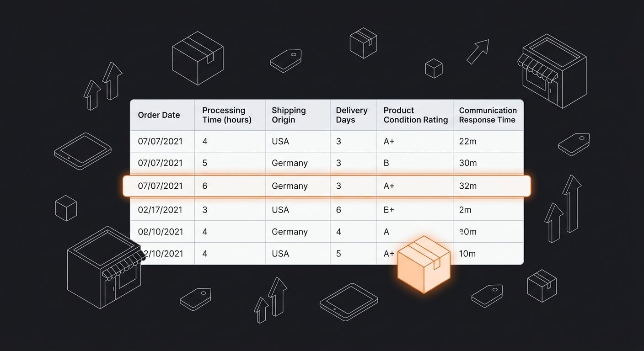Select the price tag icon on the right edge
The height and width of the screenshot is (351, 644).
click(x=574, y=144)
